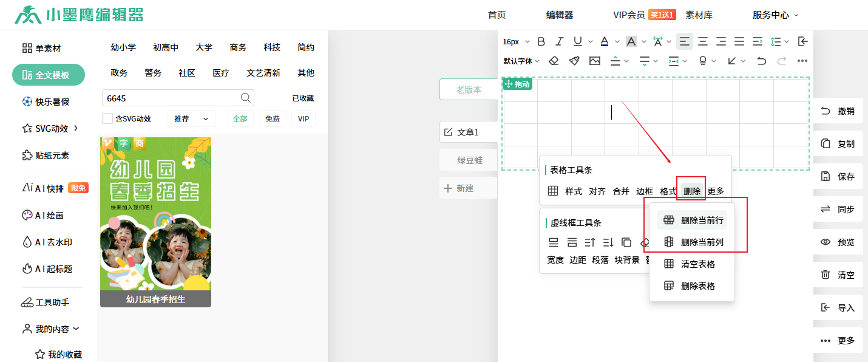Click the insert-above icon in 虚线框工具条
This screenshot has height=362, width=868.
pyautogui.click(x=554, y=242)
